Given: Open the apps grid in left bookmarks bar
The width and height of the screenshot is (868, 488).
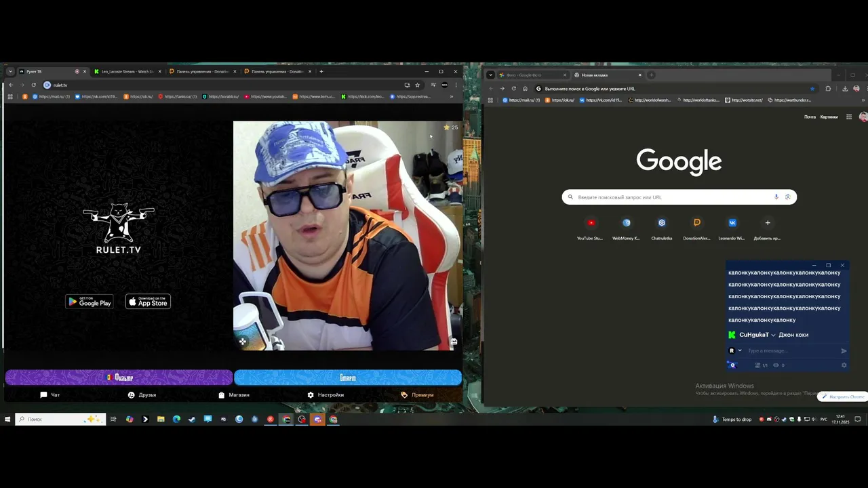Looking at the screenshot, I should 10,96.
